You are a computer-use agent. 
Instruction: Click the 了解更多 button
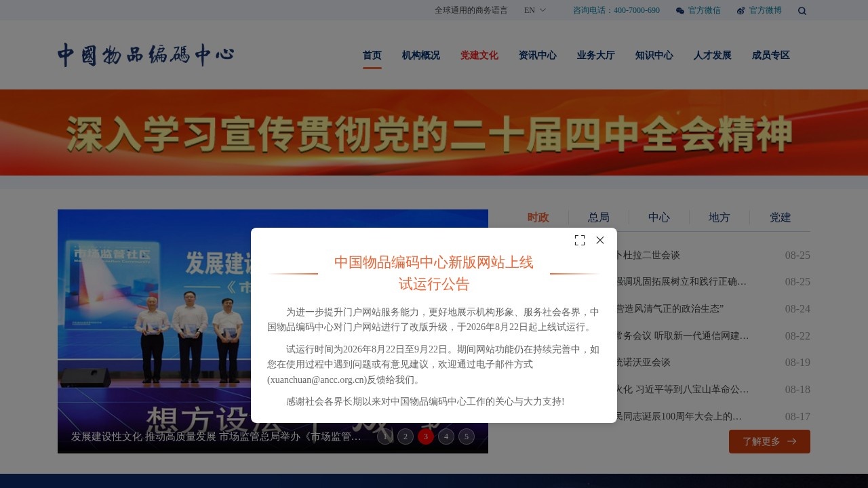pyautogui.click(x=770, y=441)
